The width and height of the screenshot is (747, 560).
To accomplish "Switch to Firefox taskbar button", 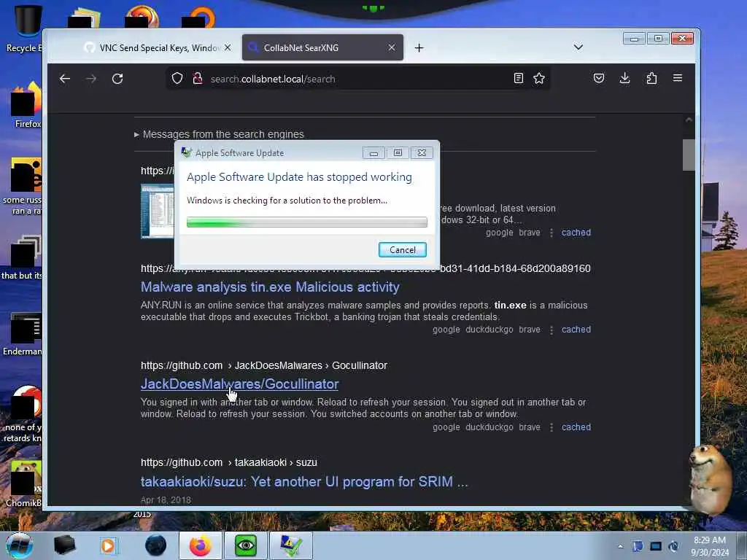I will click(x=200, y=545).
